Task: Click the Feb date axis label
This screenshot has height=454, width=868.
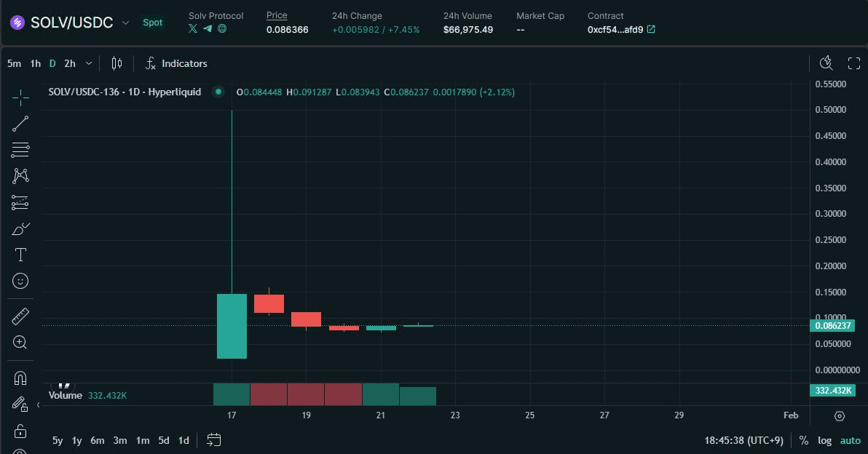Action: 791,415
